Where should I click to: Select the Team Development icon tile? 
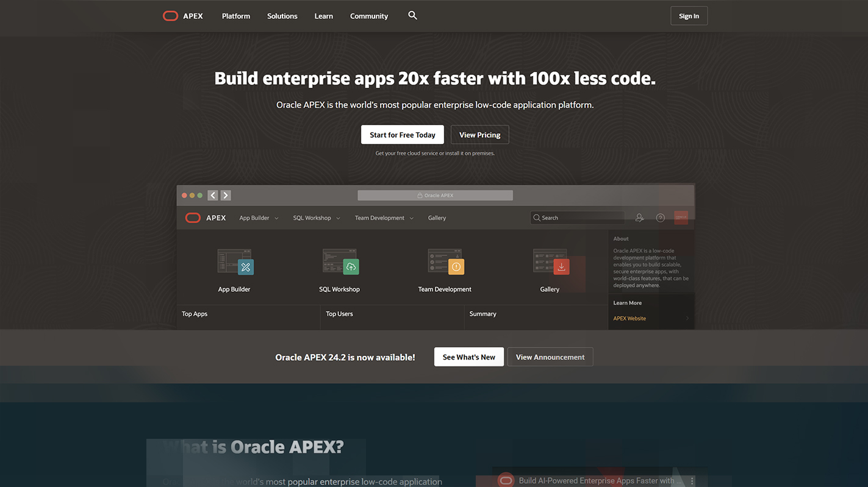coord(445,262)
